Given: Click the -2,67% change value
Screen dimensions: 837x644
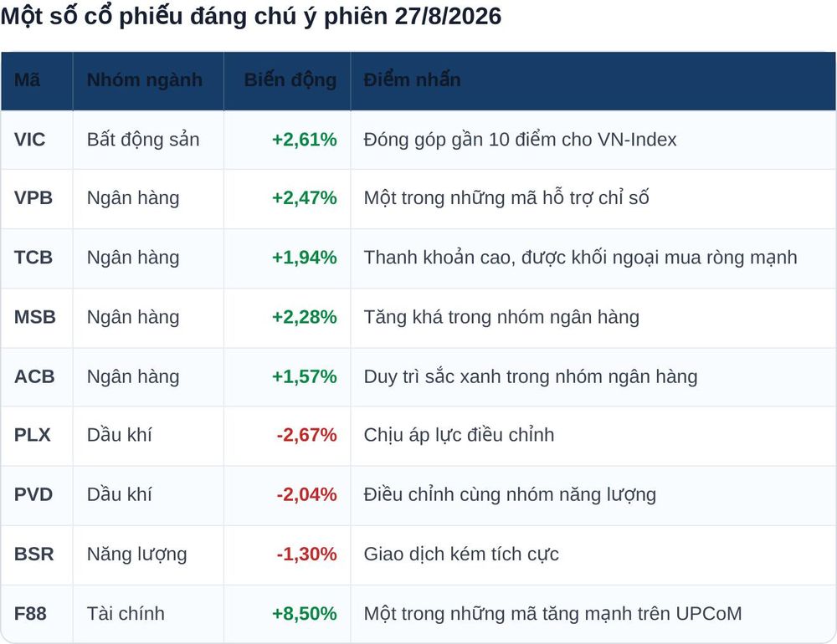Looking at the screenshot, I should pos(307,435).
